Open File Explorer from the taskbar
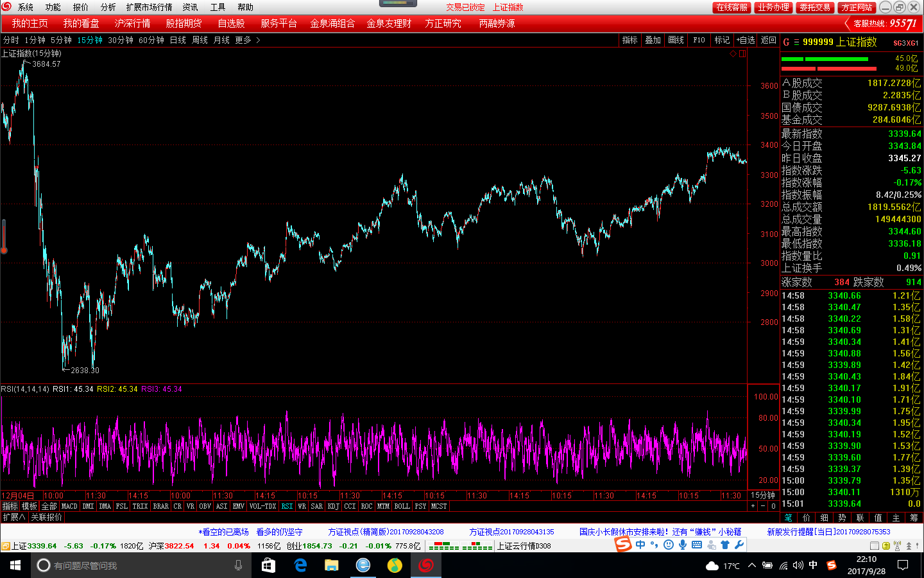Viewport: 924px width, 578px height. pos(331,565)
